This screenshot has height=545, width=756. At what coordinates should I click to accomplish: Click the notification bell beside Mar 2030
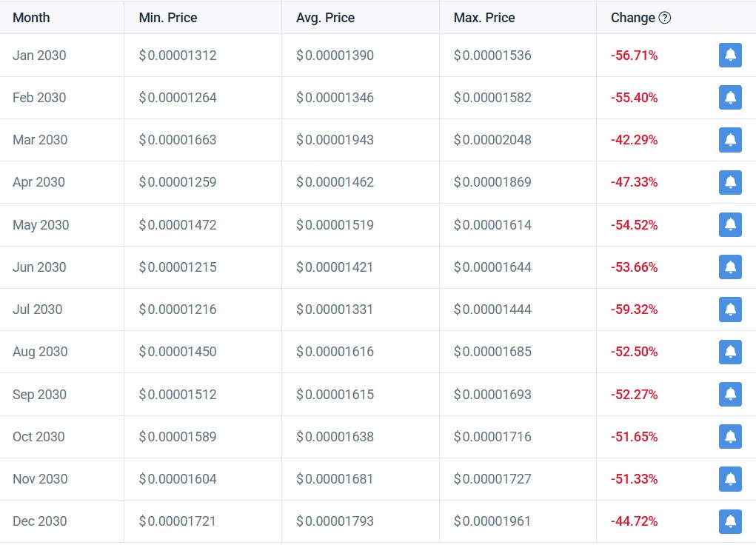(730, 140)
